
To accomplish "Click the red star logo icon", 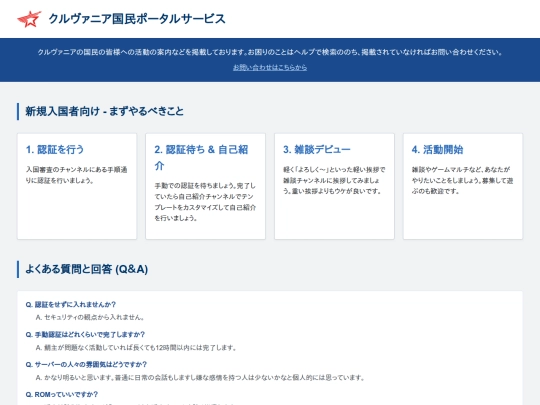I will tap(30, 19).
